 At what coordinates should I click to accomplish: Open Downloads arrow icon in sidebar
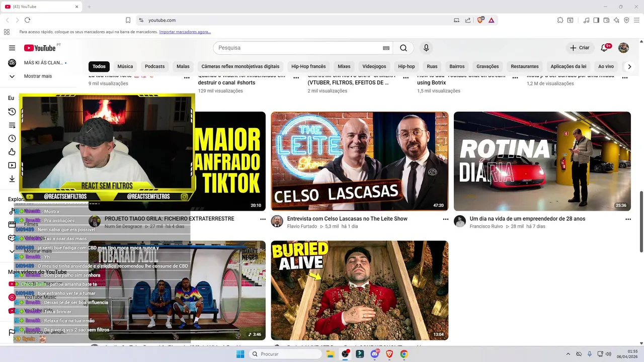[x=12, y=178]
